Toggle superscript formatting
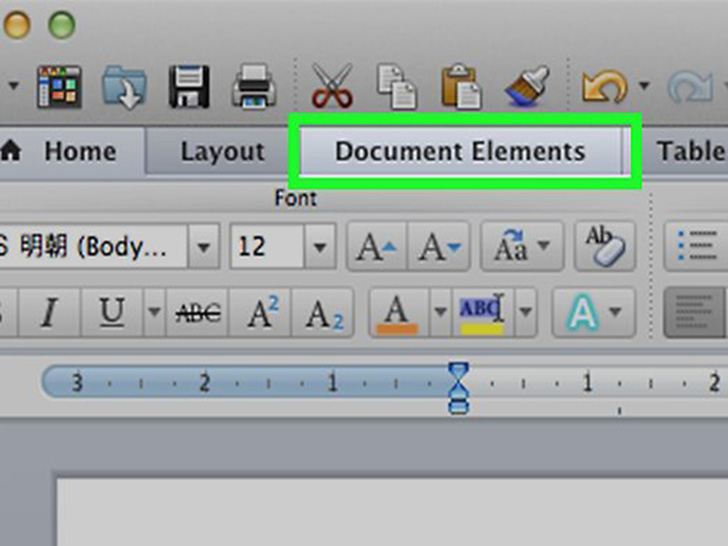Screen dimensions: 728x546 coord(260,312)
